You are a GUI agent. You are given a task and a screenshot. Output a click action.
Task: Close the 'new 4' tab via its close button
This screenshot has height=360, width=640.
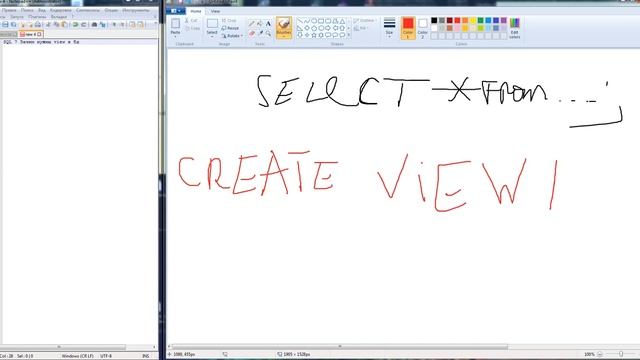39,34
